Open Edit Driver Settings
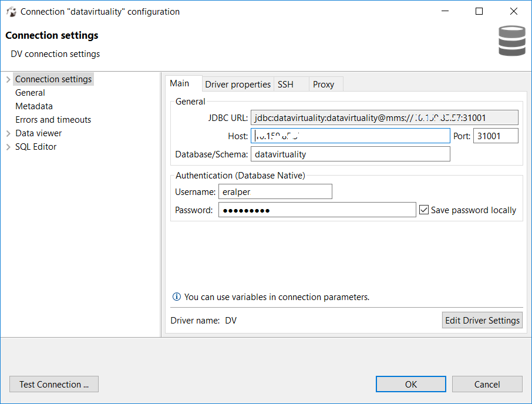This screenshot has width=532, height=404. (x=482, y=320)
